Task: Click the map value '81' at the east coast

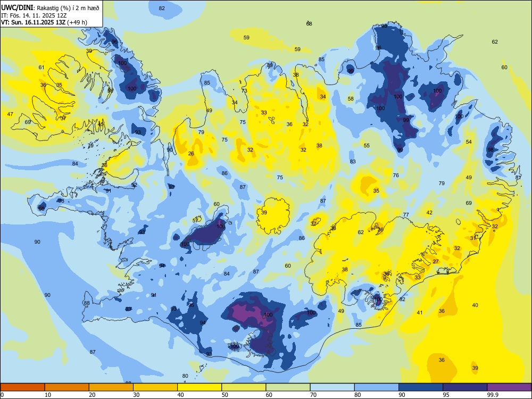Action: click(x=518, y=178)
